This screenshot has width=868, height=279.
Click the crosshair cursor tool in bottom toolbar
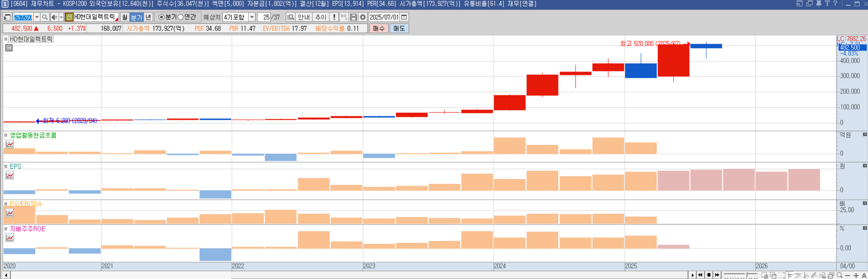click(x=789, y=276)
